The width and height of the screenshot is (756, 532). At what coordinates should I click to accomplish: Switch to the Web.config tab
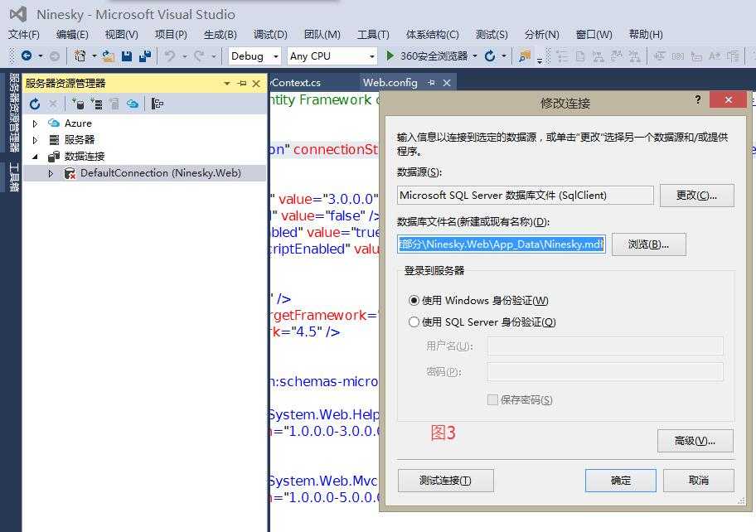point(390,82)
